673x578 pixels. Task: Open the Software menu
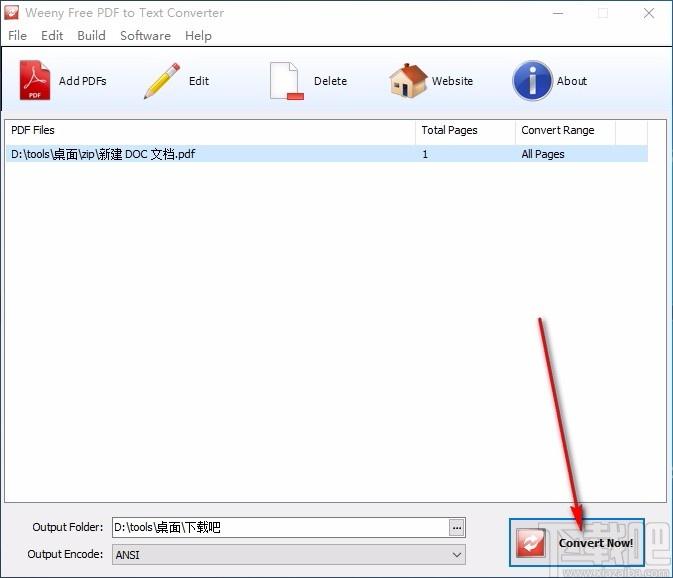[146, 36]
